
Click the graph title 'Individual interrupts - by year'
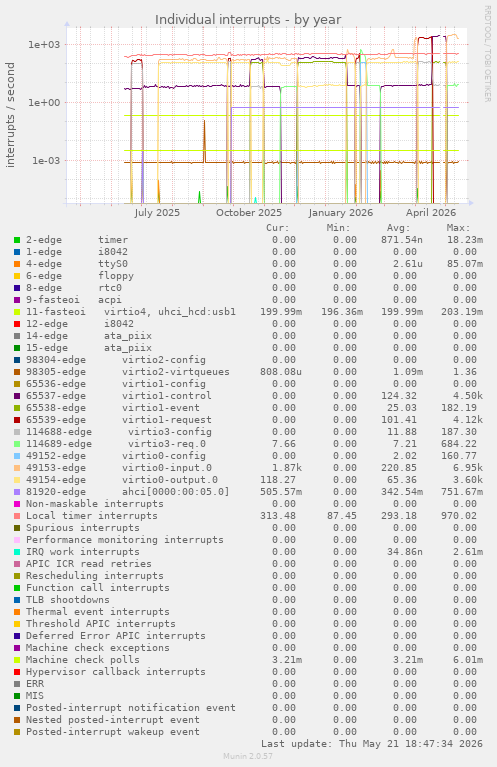tap(248, 20)
